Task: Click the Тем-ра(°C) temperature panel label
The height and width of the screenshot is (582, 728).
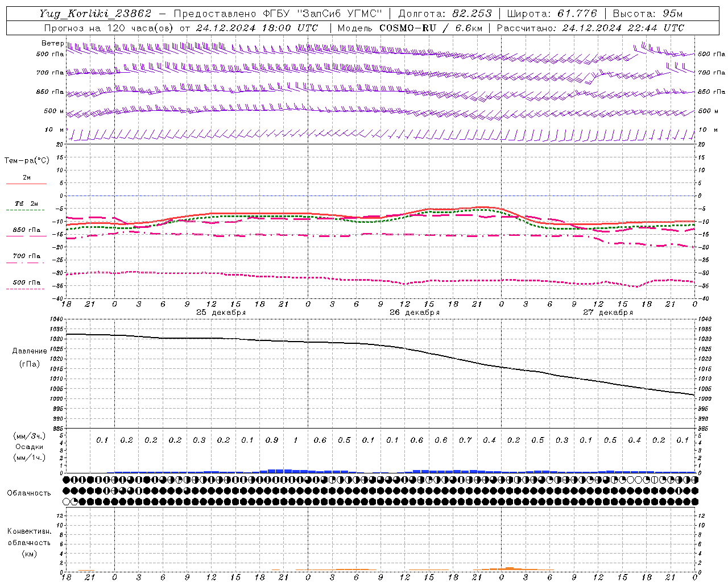Action: click(x=27, y=161)
